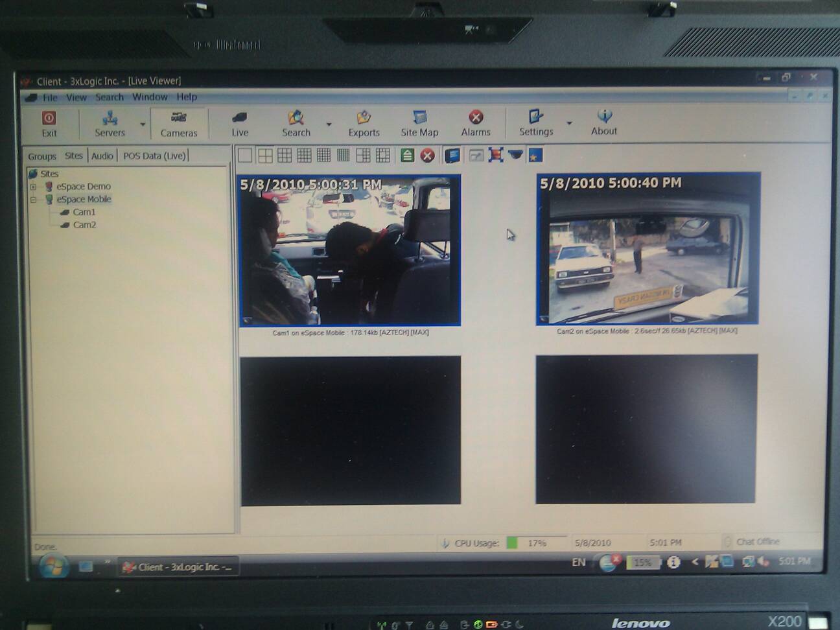
Task: Click the Cam1 on eSpace Mobile caption
Action: 350,332
